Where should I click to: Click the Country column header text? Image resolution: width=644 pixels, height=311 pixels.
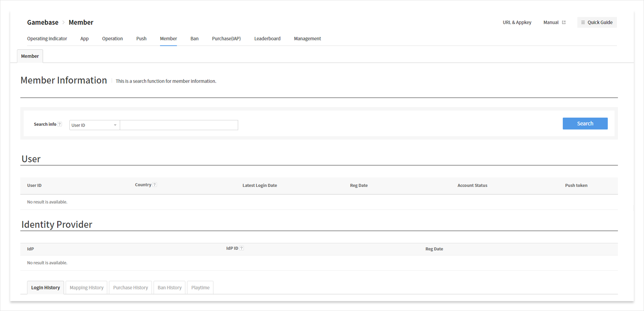click(143, 185)
